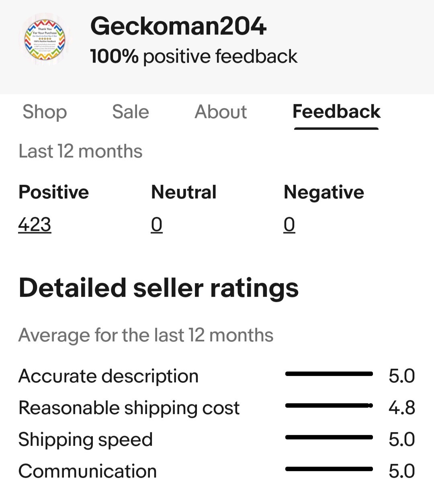
Task: Click the Reasonable shipping cost rating bar
Action: coord(329,406)
